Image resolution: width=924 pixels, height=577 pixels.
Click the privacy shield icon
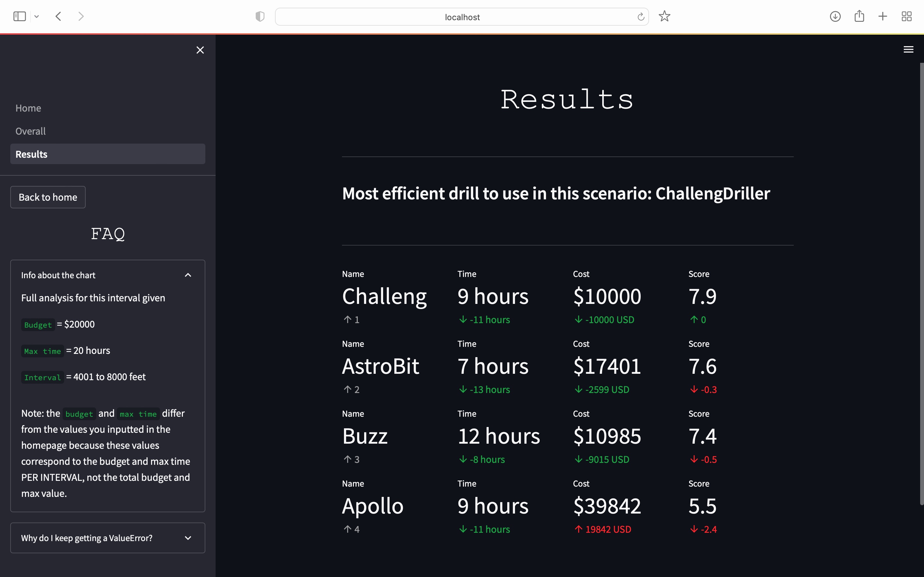coord(260,16)
